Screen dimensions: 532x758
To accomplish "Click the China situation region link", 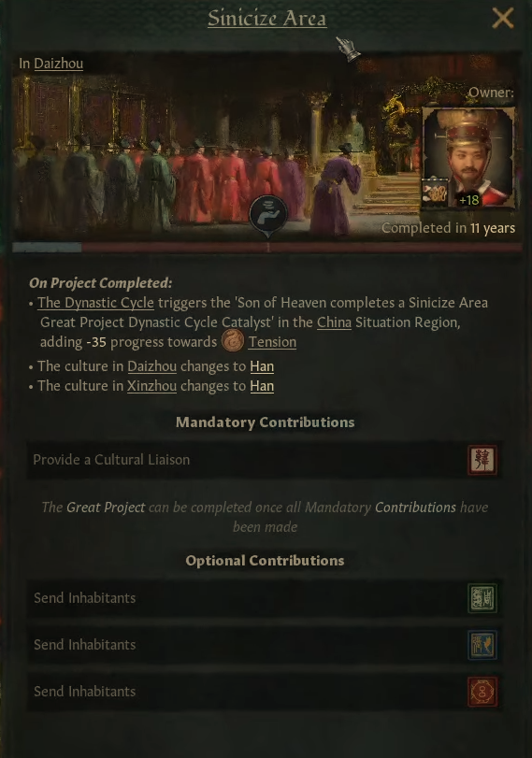I will tap(334, 322).
